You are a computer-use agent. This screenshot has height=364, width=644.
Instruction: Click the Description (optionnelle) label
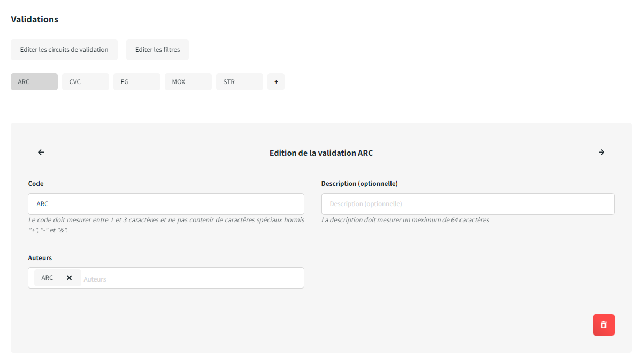[359, 184]
